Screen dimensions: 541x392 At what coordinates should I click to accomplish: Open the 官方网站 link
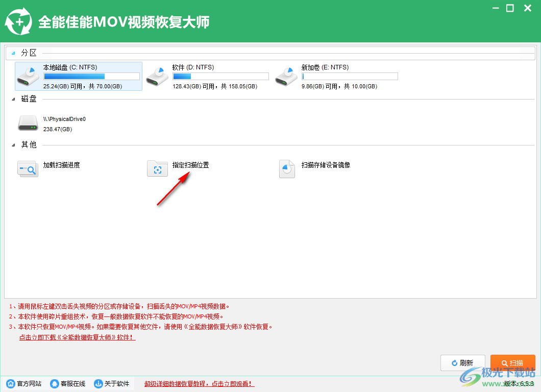(29, 383)
